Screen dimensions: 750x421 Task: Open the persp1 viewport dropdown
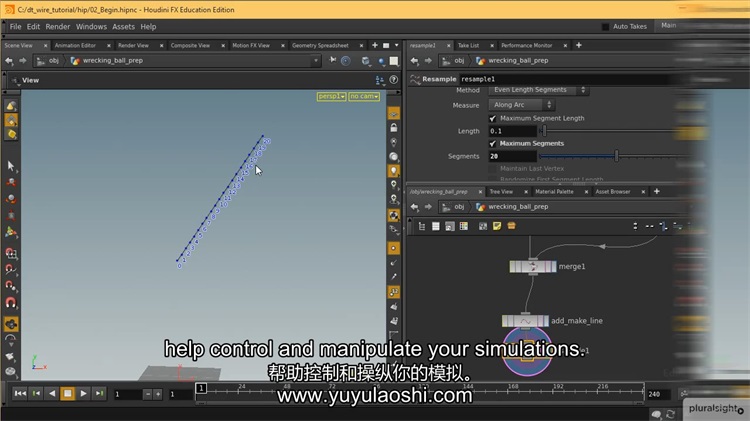pyautogui.click(x=331, y=97)
